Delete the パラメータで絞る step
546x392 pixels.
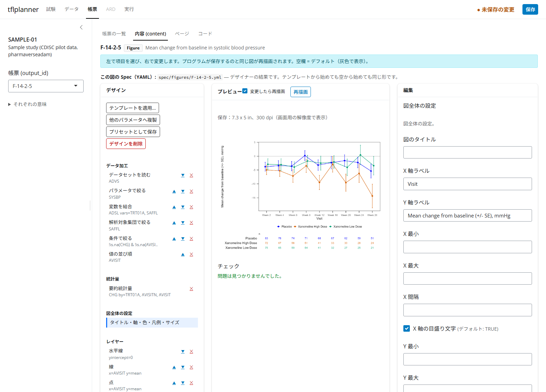point(191,191)
